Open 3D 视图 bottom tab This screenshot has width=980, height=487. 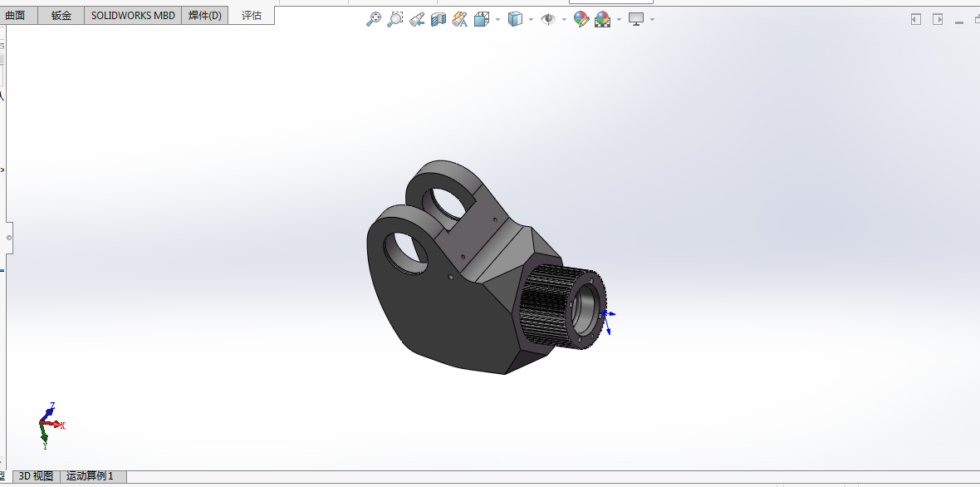(x=36, y=476)
